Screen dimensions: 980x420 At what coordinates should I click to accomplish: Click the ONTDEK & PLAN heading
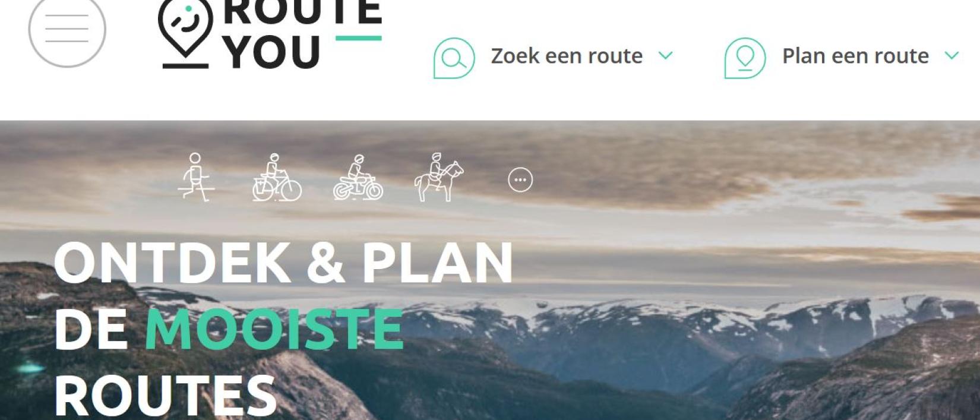click(x=283, y=262)
